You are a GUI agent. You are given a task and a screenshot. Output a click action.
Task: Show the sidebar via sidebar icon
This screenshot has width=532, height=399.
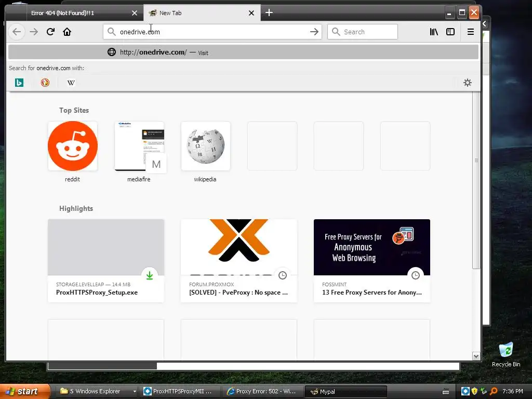coord(450,32)
